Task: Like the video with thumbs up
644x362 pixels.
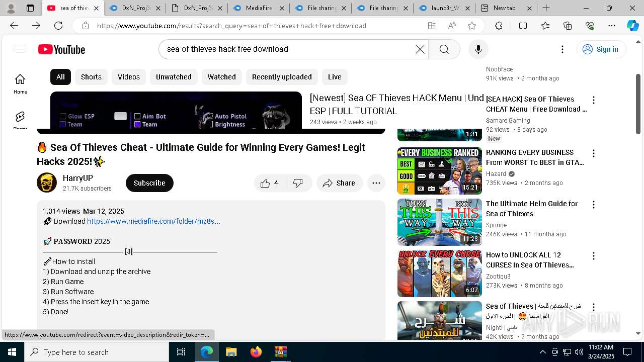Action: point(270,183)
